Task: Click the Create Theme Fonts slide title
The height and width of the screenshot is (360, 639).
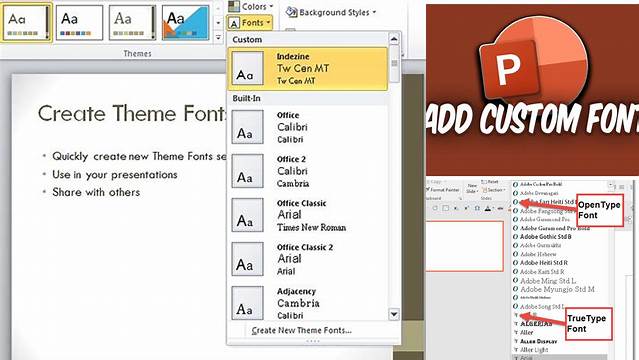Action: point(132,113)
